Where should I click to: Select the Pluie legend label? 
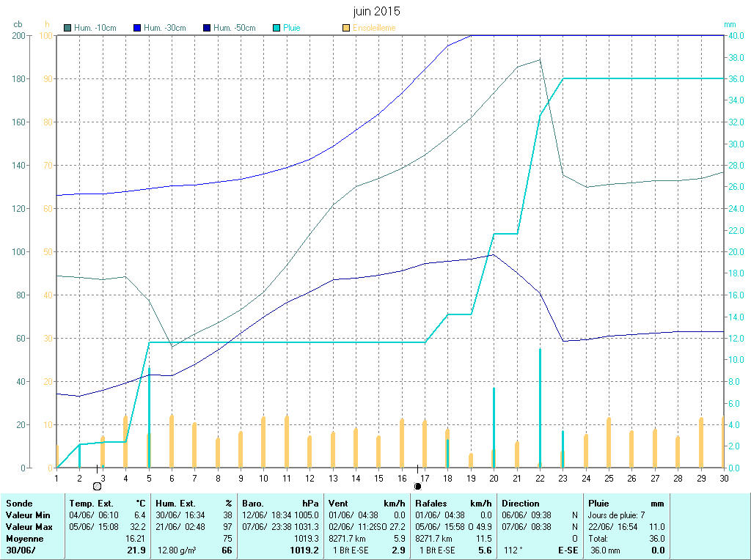pos(292,28)
